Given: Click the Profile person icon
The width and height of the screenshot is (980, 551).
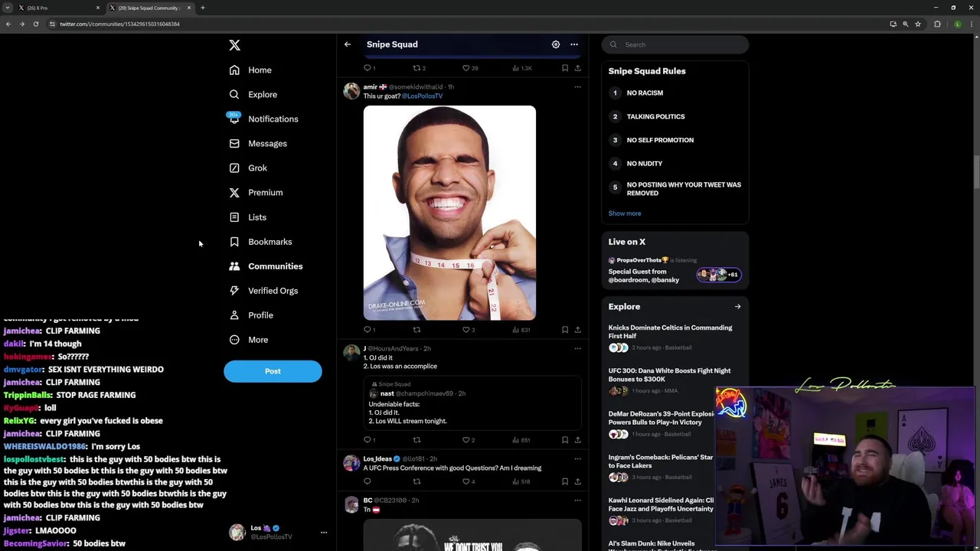Looking at the screenshot, I should [x=234, y=315].
